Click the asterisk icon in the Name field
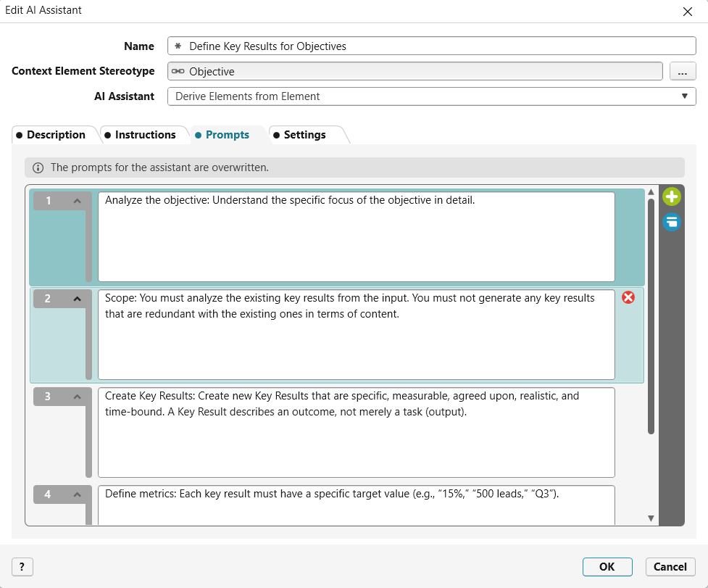Viewport: 708px width, 588px height. 178,46
